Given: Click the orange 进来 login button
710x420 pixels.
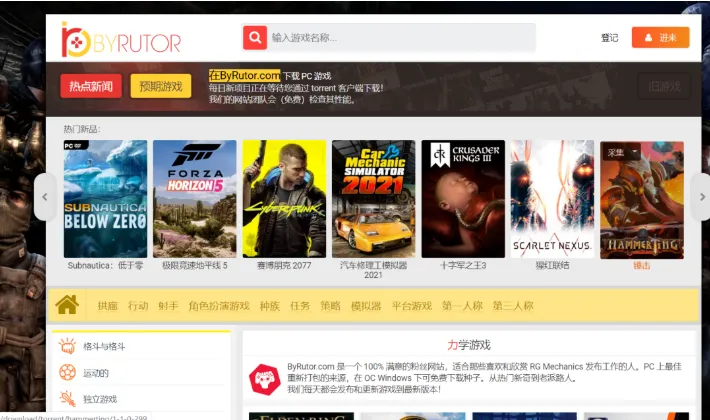Looking at the screenshot, I should [661, 38].
